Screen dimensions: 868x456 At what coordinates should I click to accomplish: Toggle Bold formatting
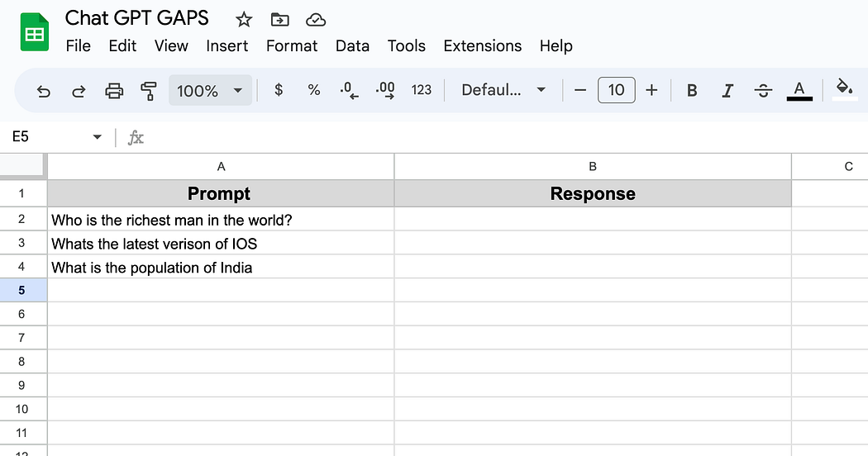coord(691,90)
